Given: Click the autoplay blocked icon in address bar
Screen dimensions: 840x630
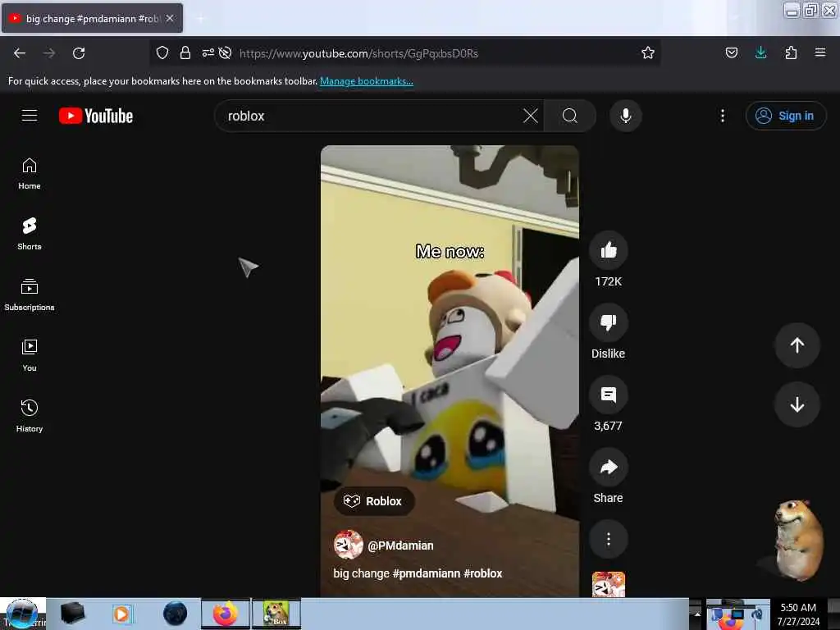Looking at the screenshot, I should click(226, 52).
